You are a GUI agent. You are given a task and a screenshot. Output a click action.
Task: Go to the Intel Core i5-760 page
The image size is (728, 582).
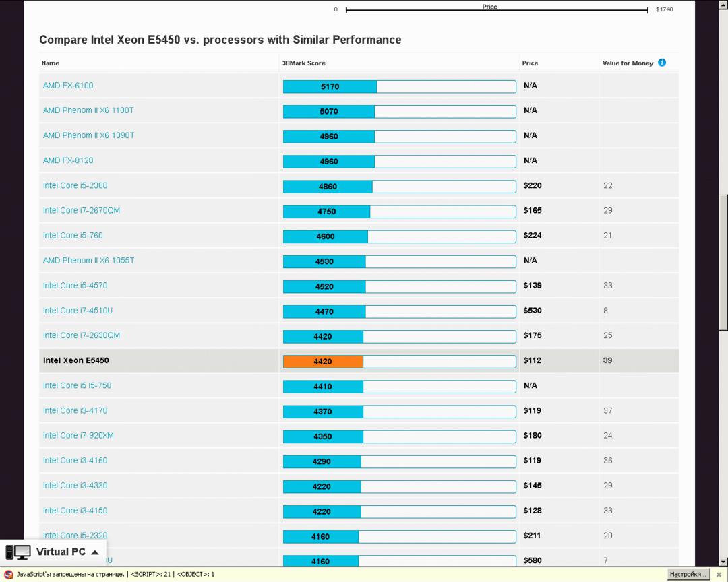[73, 236]
